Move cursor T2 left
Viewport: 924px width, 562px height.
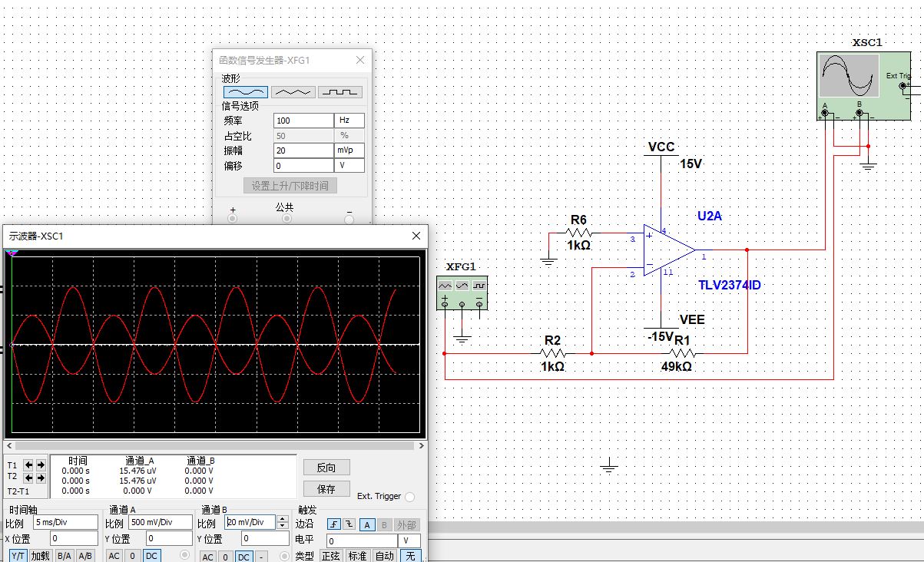tap(28, 478)
